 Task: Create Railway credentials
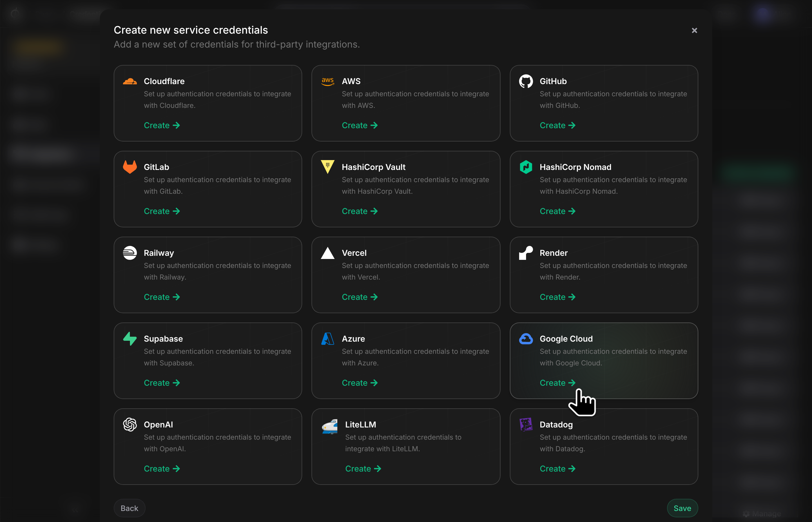pyautogui.click(x=162, y=297)
